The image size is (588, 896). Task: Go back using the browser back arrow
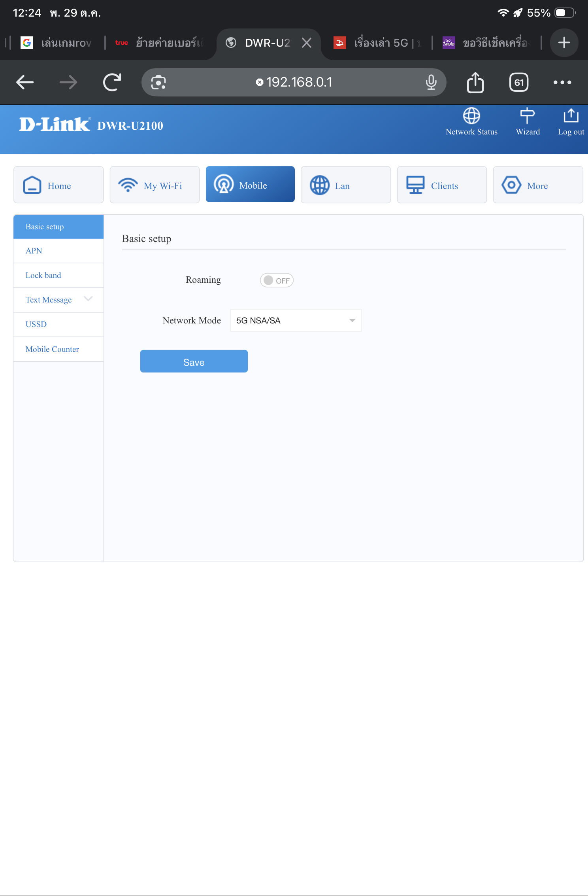(x=25, y=82)
